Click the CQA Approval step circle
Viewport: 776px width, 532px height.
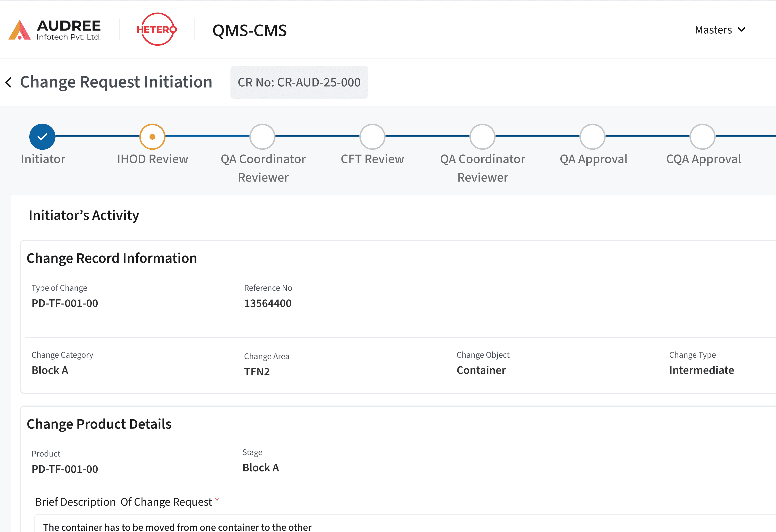pos(702,136)
